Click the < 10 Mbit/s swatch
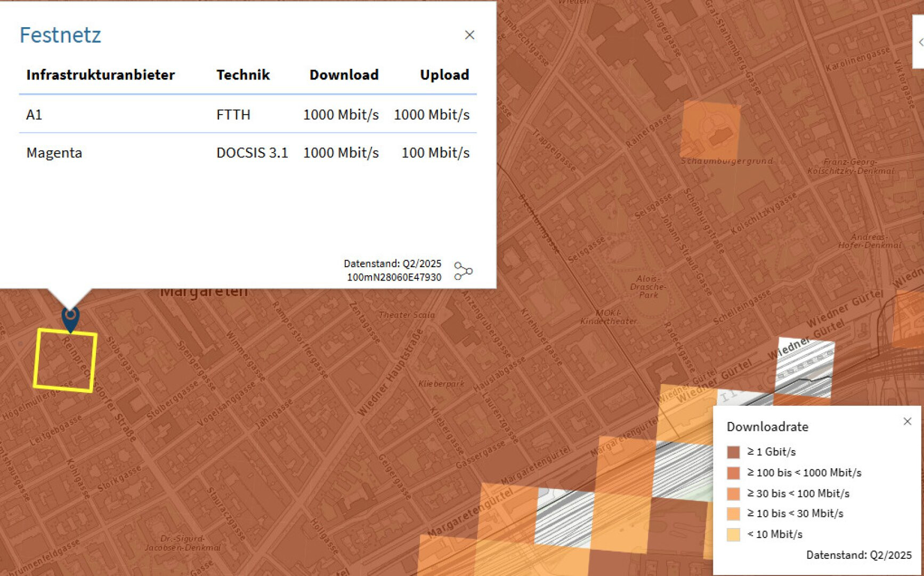This screenshot has height=576, width=924. [x=734, y=534]
